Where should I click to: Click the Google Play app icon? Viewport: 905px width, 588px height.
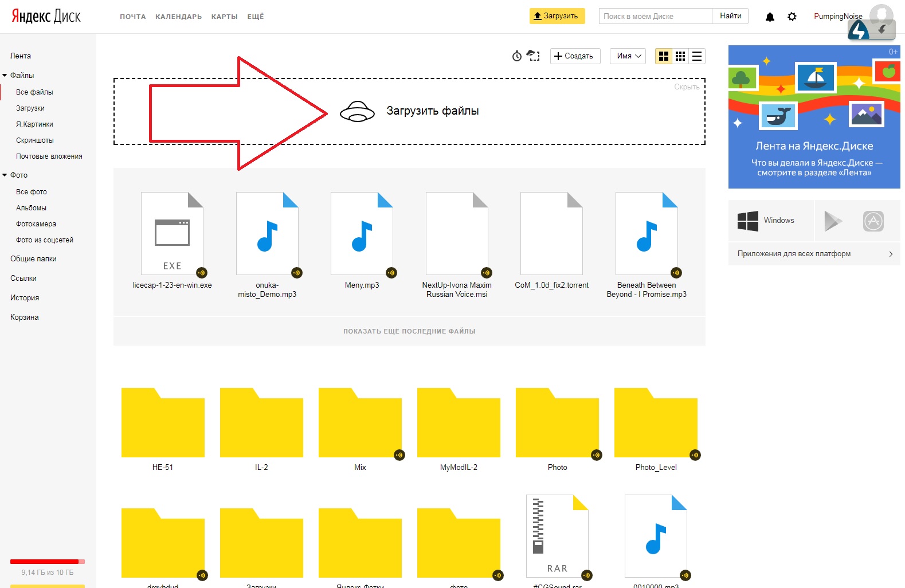coord(833,221)
